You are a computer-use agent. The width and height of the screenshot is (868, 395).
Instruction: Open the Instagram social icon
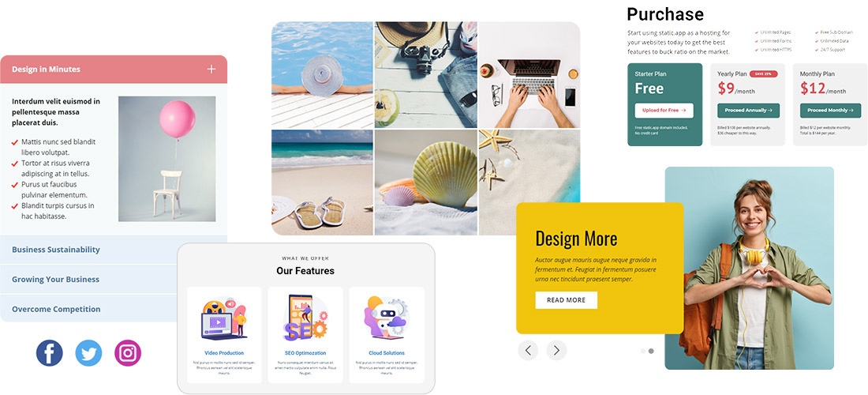[x=128, y=353]
